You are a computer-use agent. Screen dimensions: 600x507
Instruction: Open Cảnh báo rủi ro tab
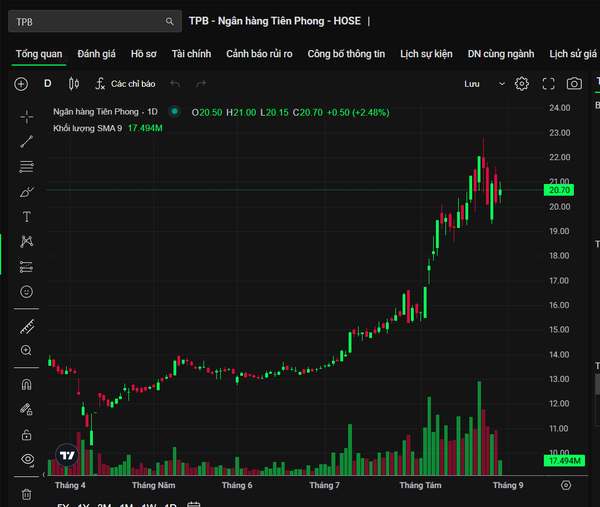[x=259, y=54]
